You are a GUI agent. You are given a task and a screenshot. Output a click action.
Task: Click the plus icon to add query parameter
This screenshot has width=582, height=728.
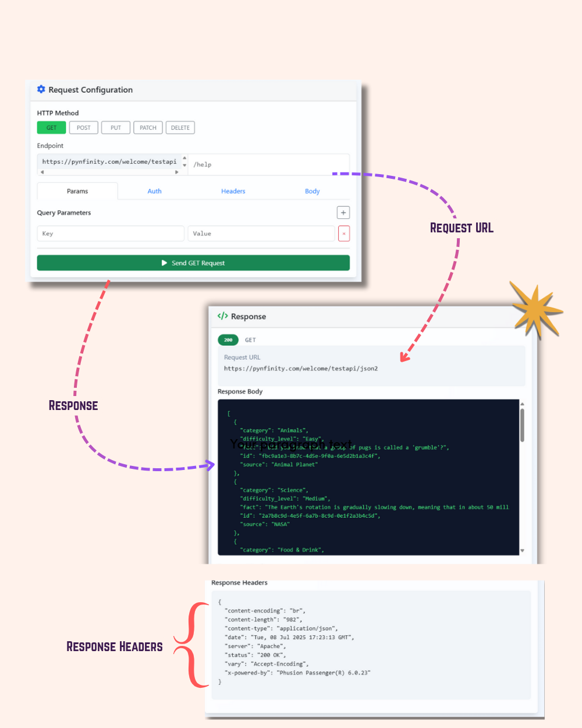tap(343, 213)
